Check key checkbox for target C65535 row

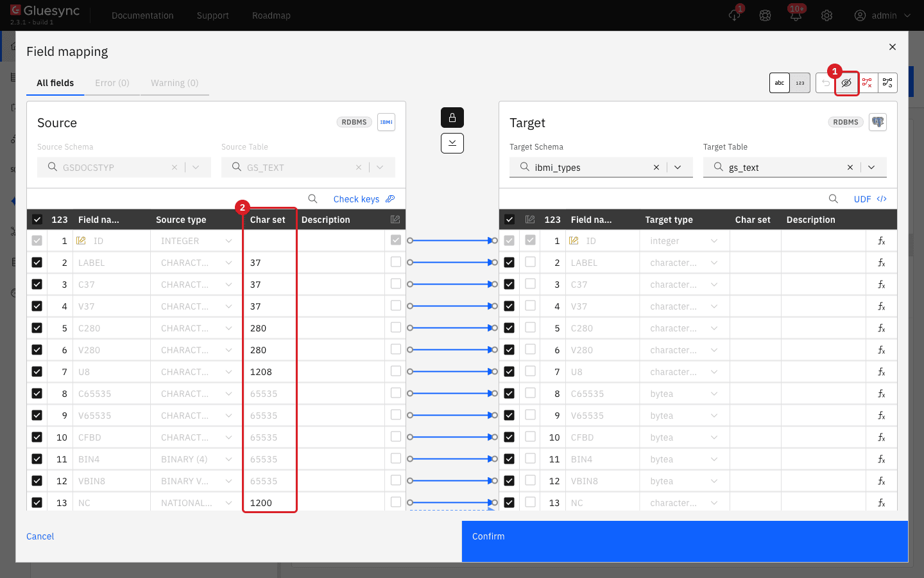[530, 393]
